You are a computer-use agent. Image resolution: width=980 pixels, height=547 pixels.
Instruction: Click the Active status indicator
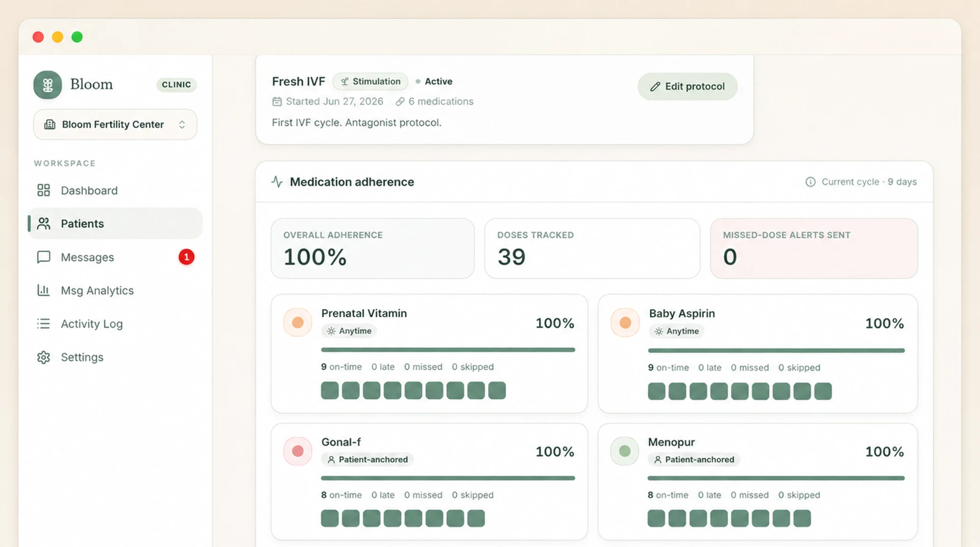click(434, 82)
